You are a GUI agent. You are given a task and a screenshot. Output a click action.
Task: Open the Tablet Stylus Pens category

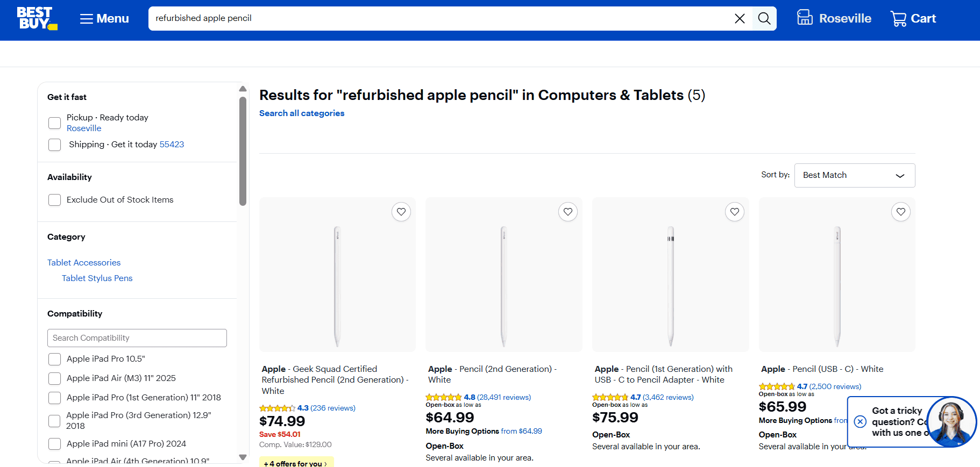97,278
